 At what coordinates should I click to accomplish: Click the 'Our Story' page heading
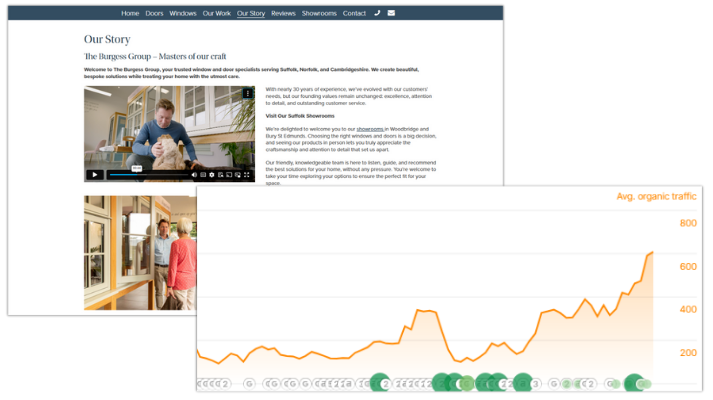point(107,39)
